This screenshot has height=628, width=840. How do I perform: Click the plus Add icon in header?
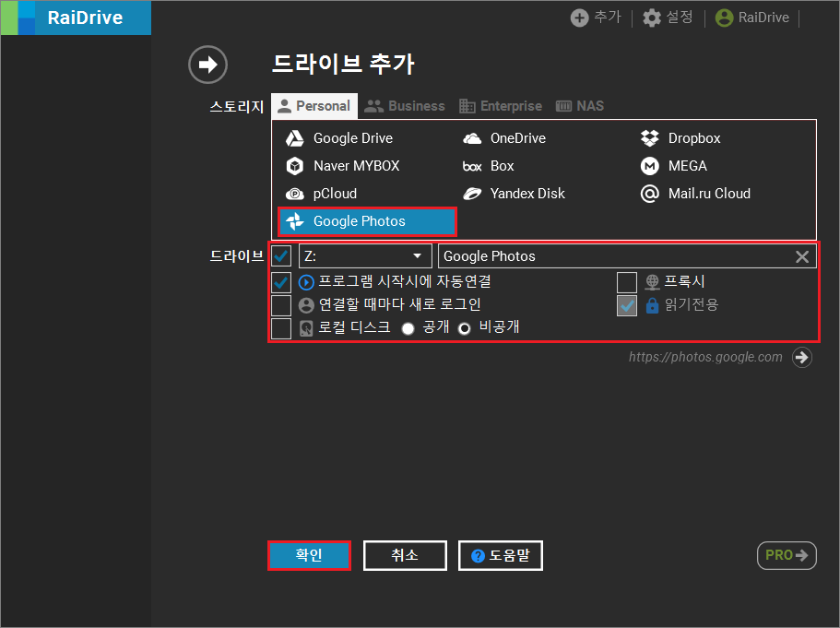[579, 18]
